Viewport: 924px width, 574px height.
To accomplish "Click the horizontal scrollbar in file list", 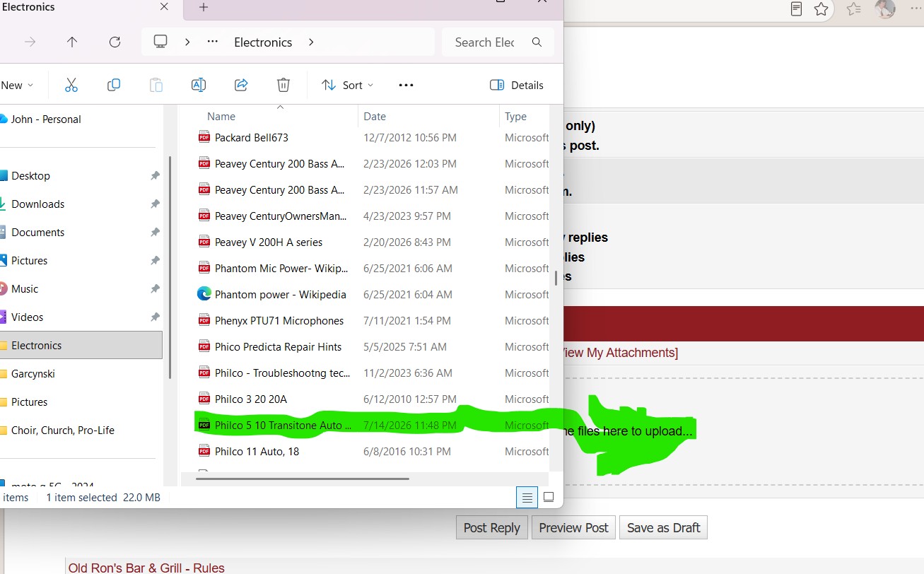I will 303,479.
